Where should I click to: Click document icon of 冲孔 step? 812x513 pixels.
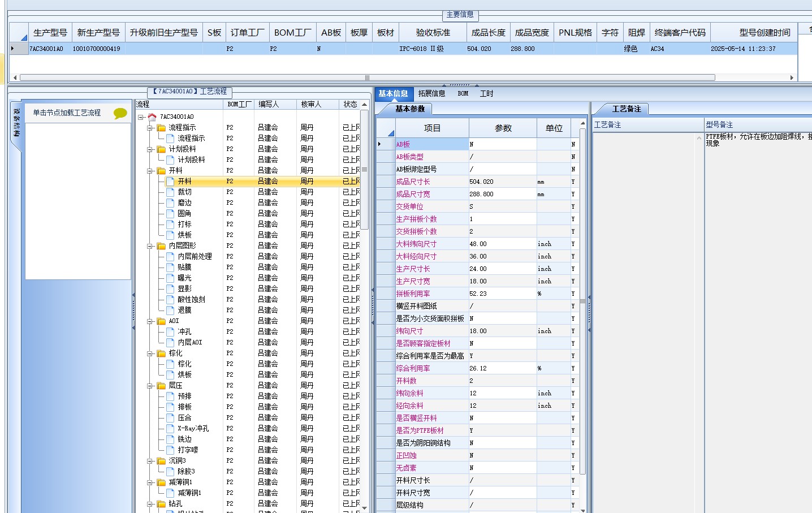coord(170,332)
